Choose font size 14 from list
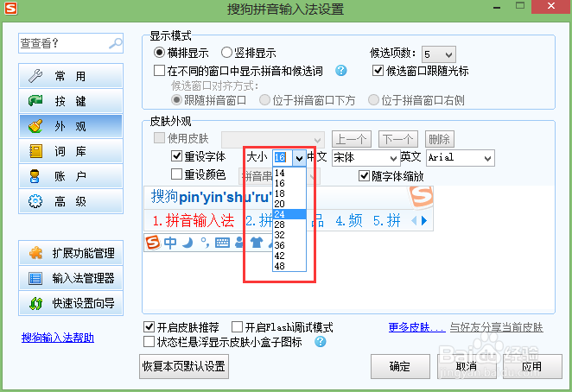 point(289,173)
